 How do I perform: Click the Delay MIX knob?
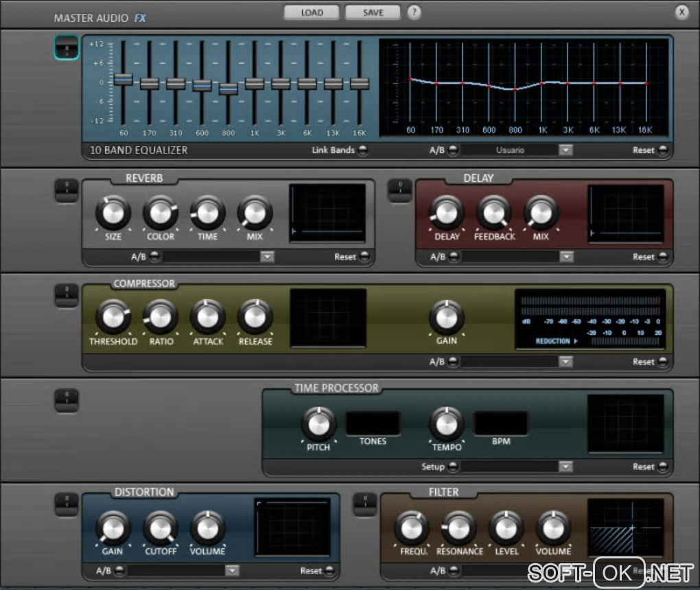tap(541, 213)
